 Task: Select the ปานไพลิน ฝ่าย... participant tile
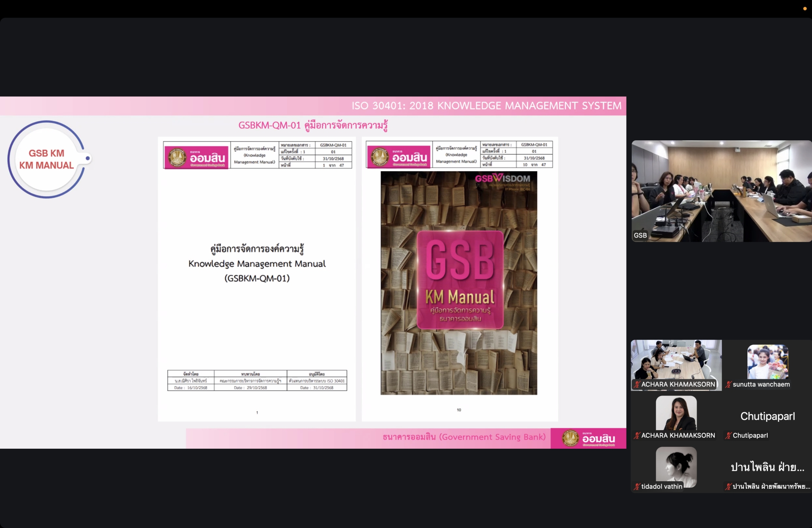[768, 467]
